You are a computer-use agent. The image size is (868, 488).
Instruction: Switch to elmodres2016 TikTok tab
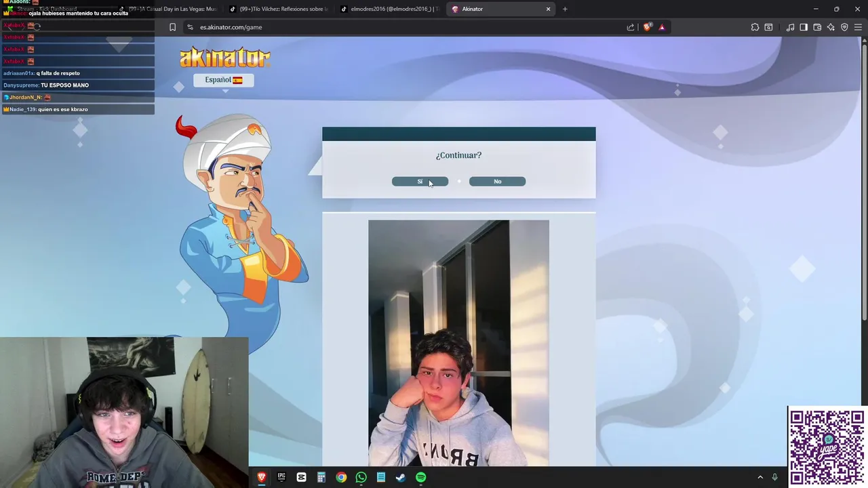pos(390,9)
